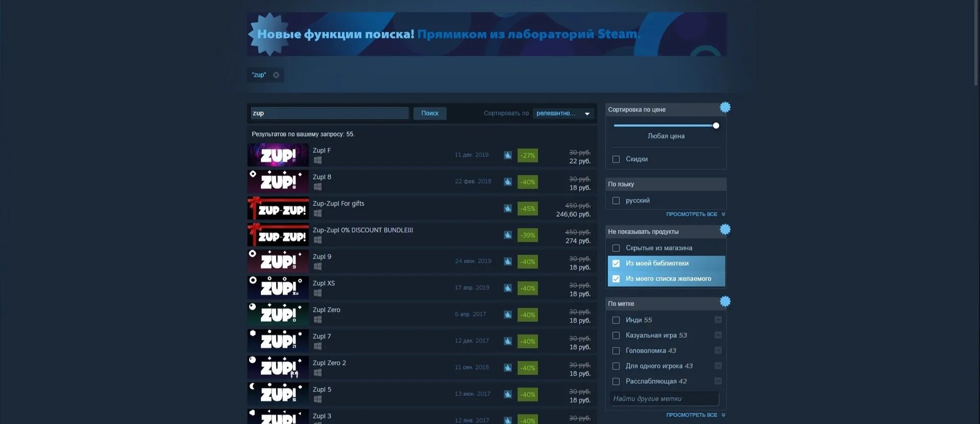Click the 274 руб. price text
980x424 pixels.
pos(578,241)
